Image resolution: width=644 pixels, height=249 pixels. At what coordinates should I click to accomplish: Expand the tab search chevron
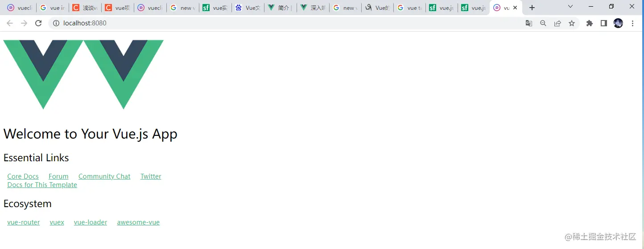570,6
